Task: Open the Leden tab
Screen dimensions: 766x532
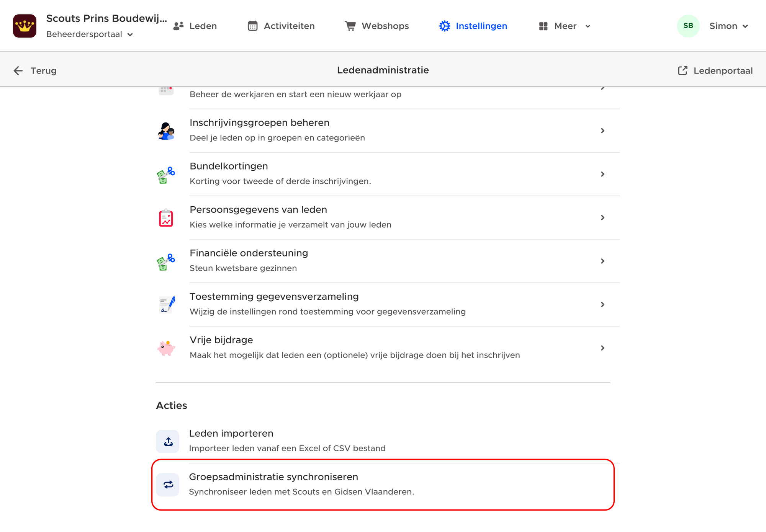Action: [195, 26]
